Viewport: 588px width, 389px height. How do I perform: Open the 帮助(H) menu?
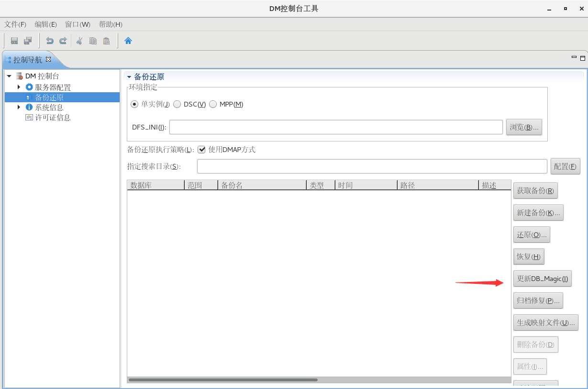111,24
